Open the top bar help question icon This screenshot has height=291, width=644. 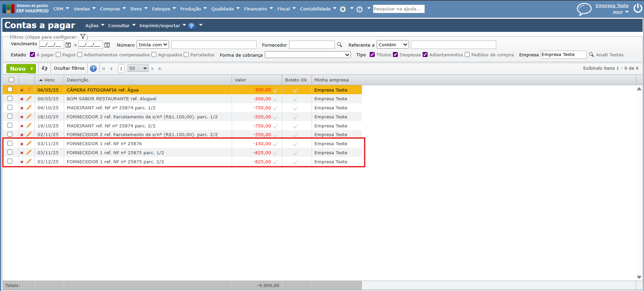tap(360, 9)
